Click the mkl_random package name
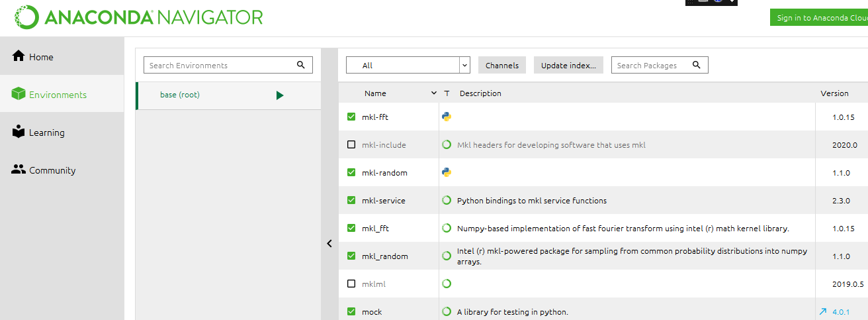Image resolution: width=868 pixels, height=320 pixels. click(385, 256)
